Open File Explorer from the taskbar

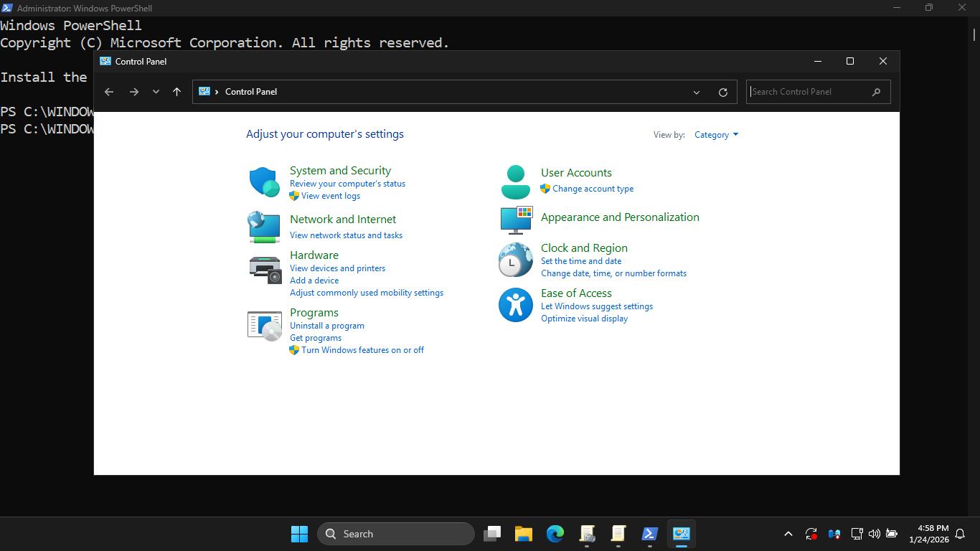point(524,534)
